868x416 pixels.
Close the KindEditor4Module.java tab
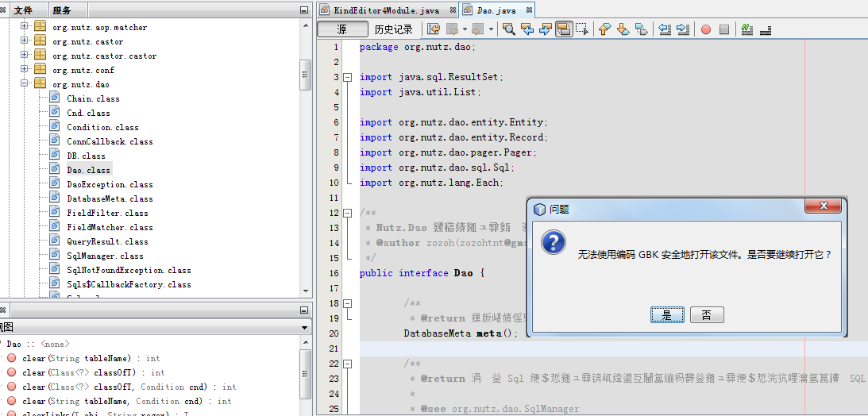coord(453,10)
